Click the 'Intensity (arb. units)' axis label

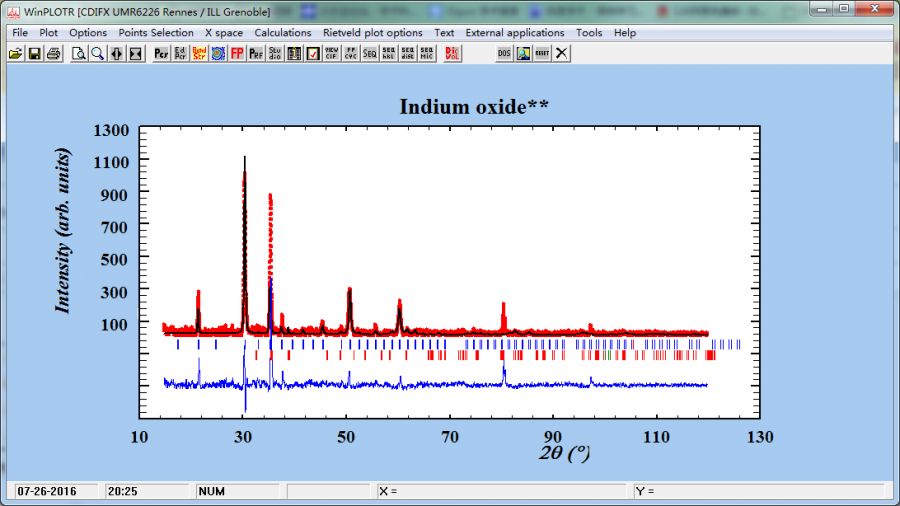tap(63, 231)
